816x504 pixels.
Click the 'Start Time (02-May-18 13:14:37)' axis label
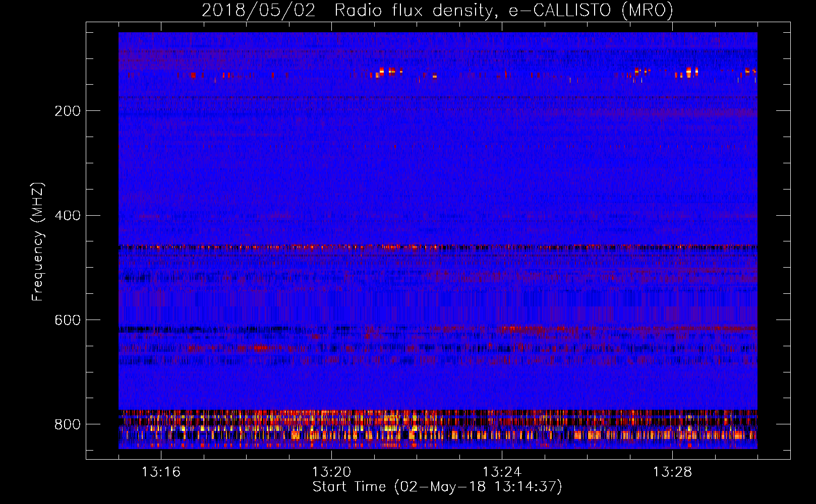click(437, 487)
